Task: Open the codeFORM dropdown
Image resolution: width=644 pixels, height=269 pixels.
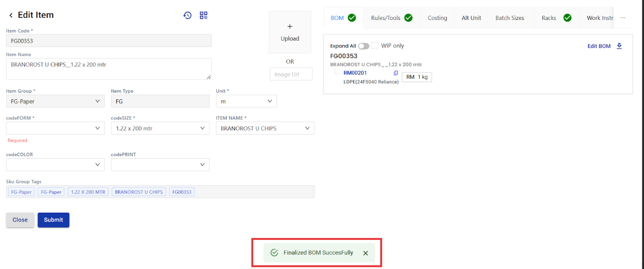Action: pyautogui.click(x=55, y=128)
